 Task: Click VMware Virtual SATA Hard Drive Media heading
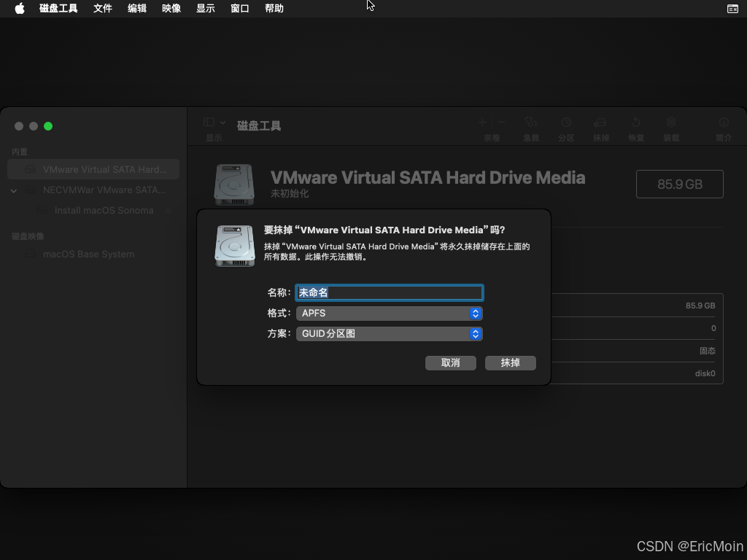pyautogui.click(x=427, y=178)
